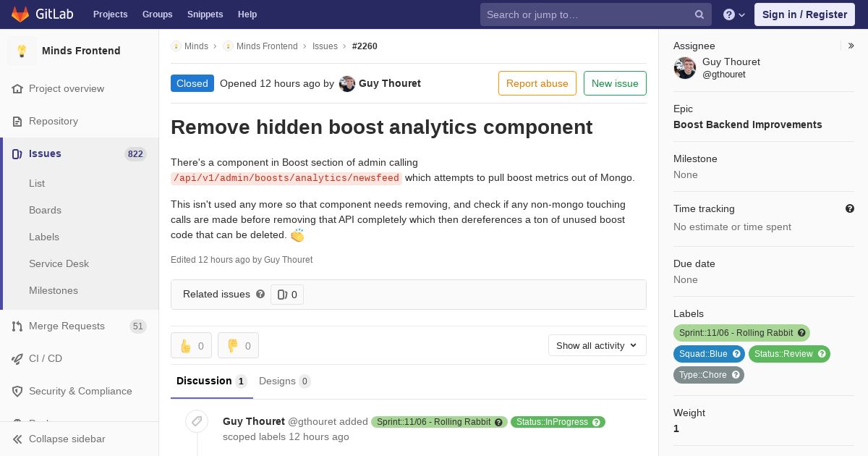Toggle the thumbs down reaction
The image size is (868, 456).
[x=239, y=345]
